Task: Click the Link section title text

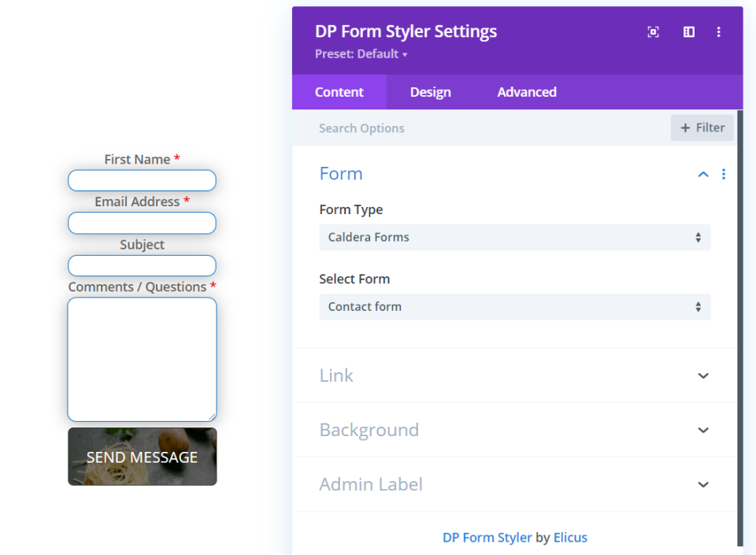Action: 336,376
